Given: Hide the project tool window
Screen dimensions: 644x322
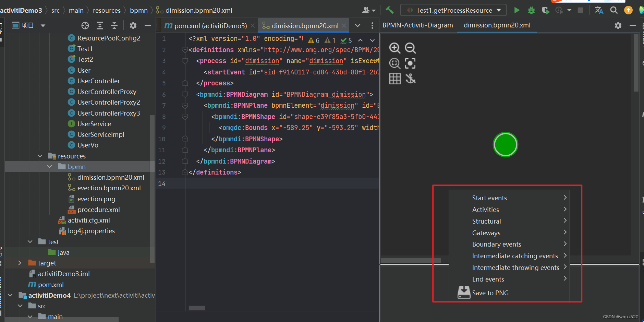Looking at the screenshot, I should [x=148, y=25].
